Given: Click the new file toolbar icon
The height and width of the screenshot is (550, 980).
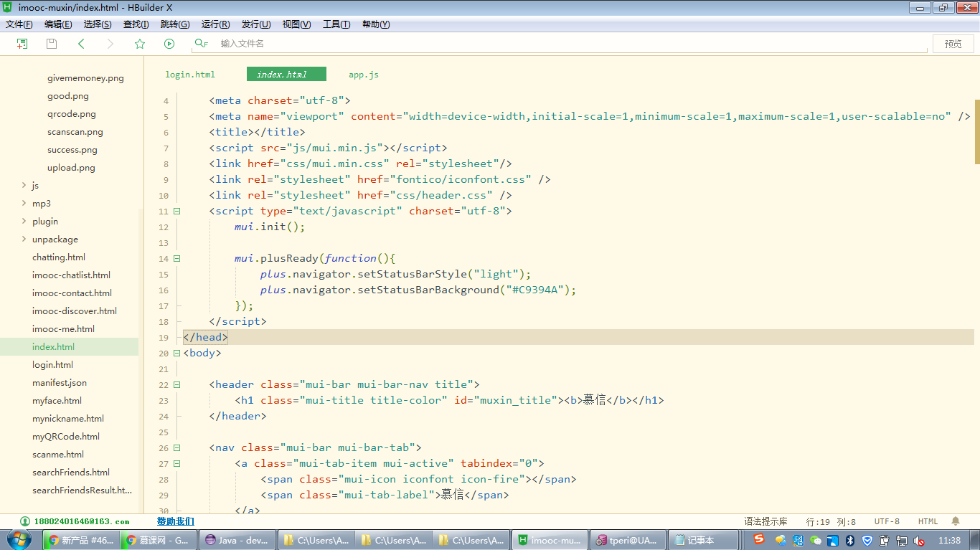Looking at the screenshot, I should click(22, 44).
